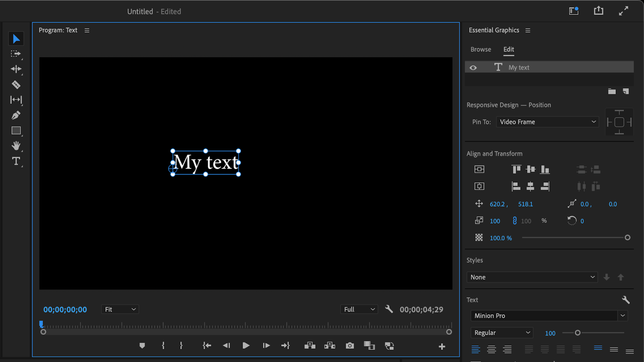644x362 pixels.
Task: Switch to the Browse tab
Action: pos(481,49)
